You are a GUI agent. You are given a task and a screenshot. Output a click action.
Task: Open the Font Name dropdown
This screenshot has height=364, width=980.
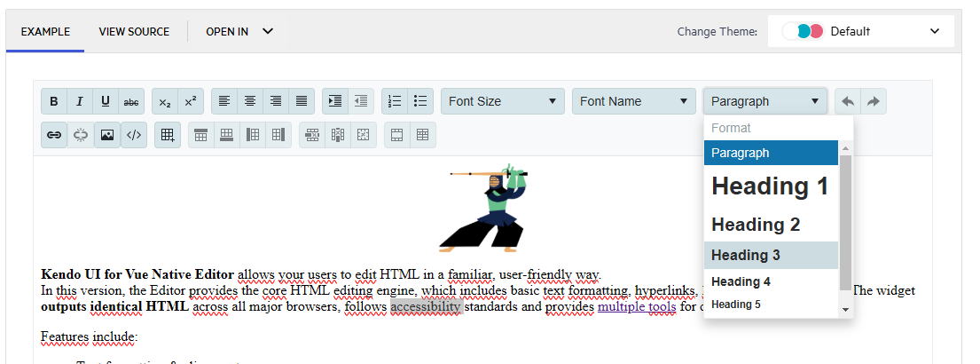click(634, 101)
